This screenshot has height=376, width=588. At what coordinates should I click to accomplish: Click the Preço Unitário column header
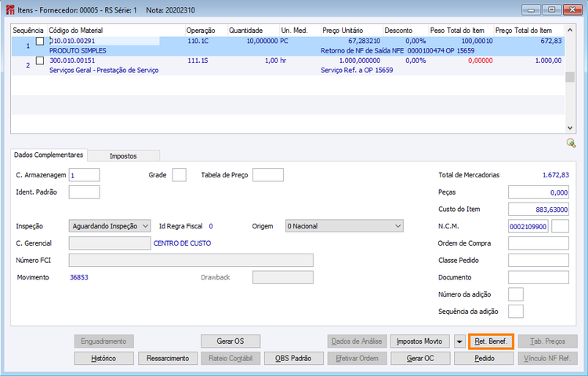click(x=352, y=31)
